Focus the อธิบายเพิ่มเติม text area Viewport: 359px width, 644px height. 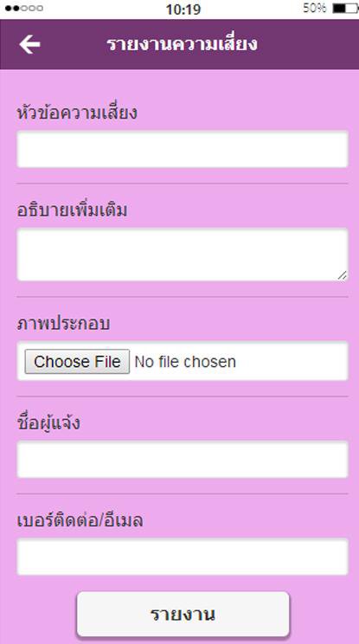pos(183,254)
